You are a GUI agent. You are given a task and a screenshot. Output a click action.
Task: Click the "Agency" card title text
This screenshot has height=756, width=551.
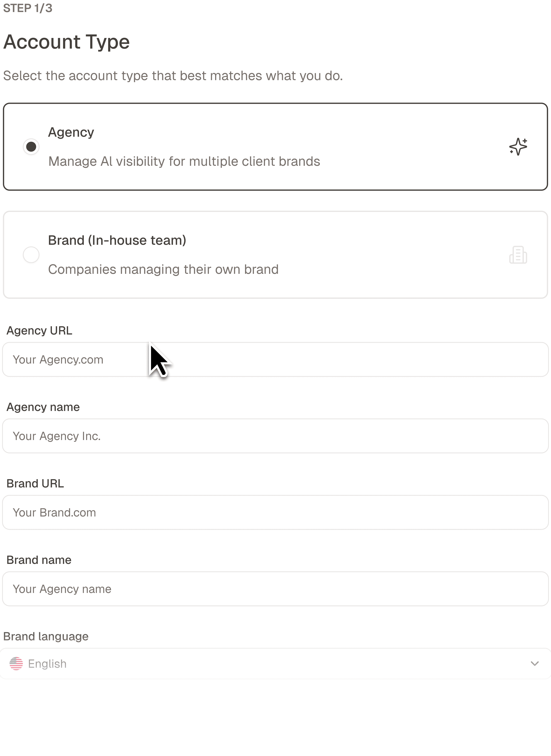(x=71, y=132)
